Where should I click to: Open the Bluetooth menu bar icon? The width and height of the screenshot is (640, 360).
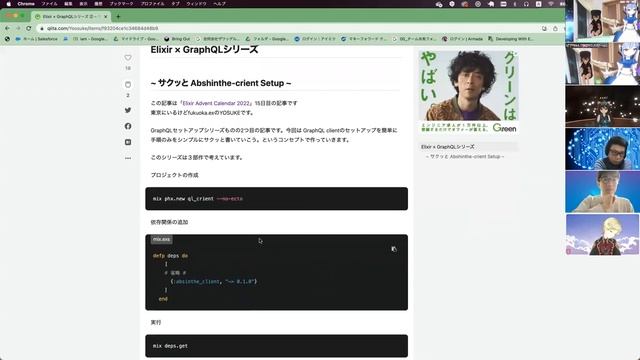pos(515,4)
